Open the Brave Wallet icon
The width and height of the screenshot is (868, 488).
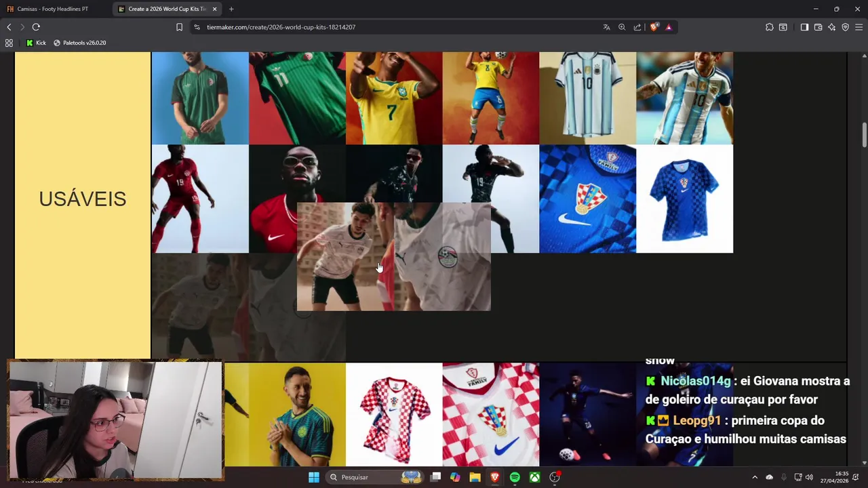pyautogui.click(x=818, y=27)
